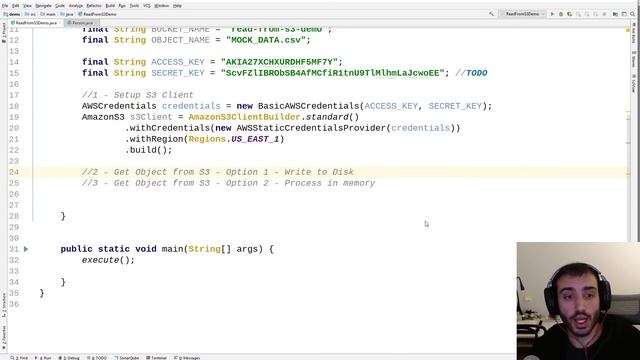Open the Debug tool window at bottom

[69, 358]
